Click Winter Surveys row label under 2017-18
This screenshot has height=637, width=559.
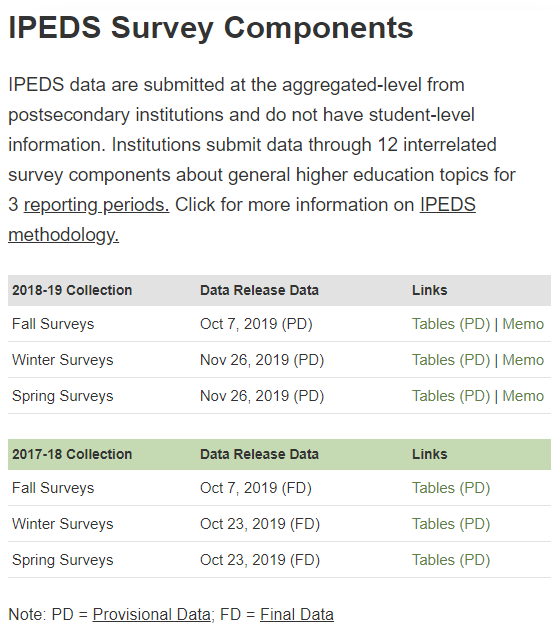(x=63, y=524)
